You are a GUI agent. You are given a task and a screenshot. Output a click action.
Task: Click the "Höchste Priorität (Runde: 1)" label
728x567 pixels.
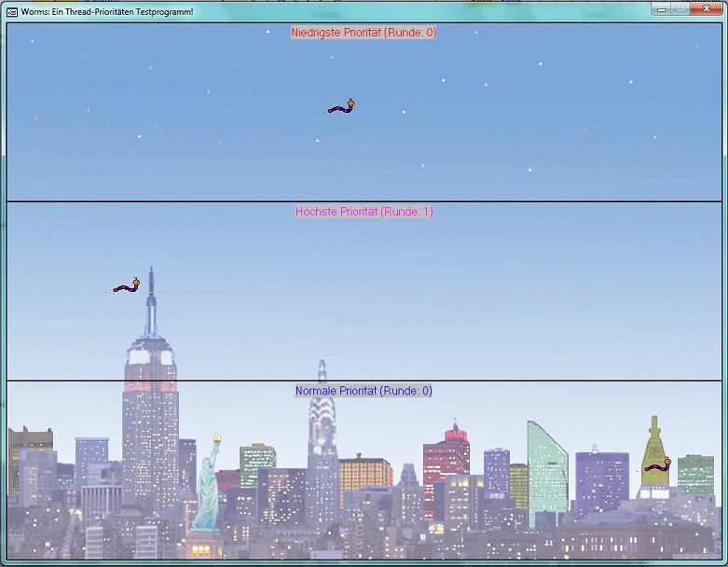tap(364, 212)
